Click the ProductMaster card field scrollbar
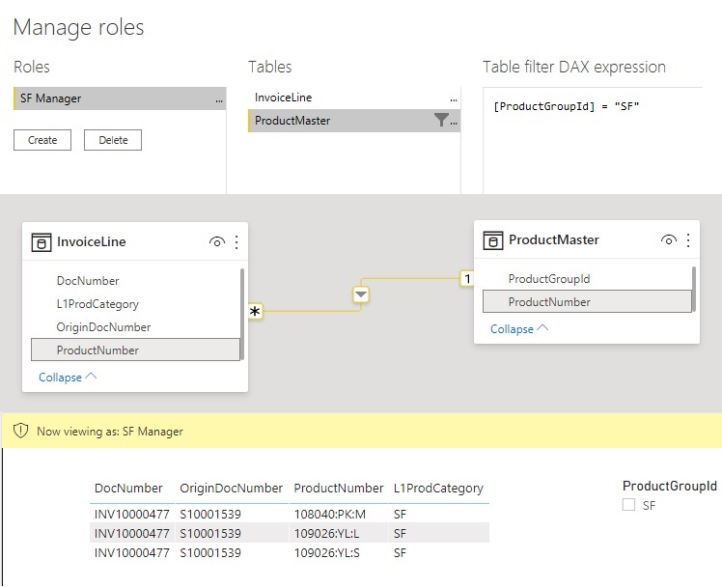The width and height of the screenshot is (722, 588). coord(694,289)
